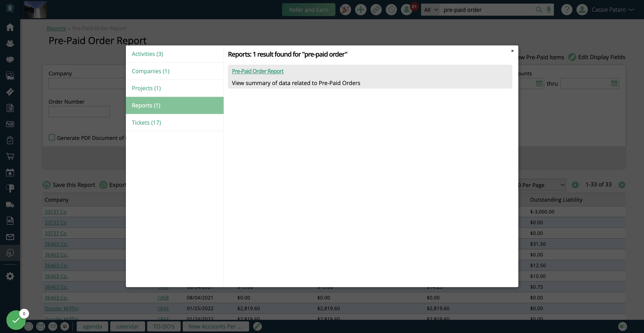The width and height of the screenshot is (644, 333).
Task: Open the accounting ledger dollar icon
Action: [10, 124]
